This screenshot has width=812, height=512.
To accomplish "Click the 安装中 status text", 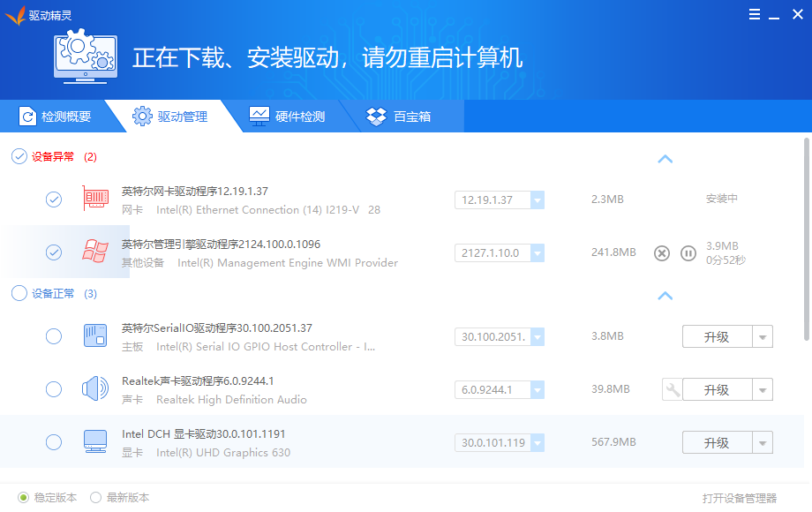I will [x=722, y=199].
